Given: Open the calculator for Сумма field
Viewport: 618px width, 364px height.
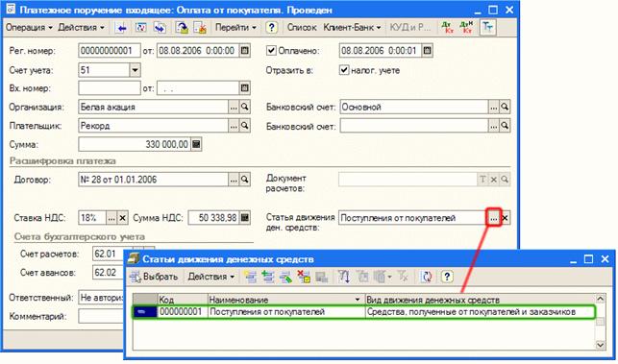Looking at the screenshot, I should (196, 145).
